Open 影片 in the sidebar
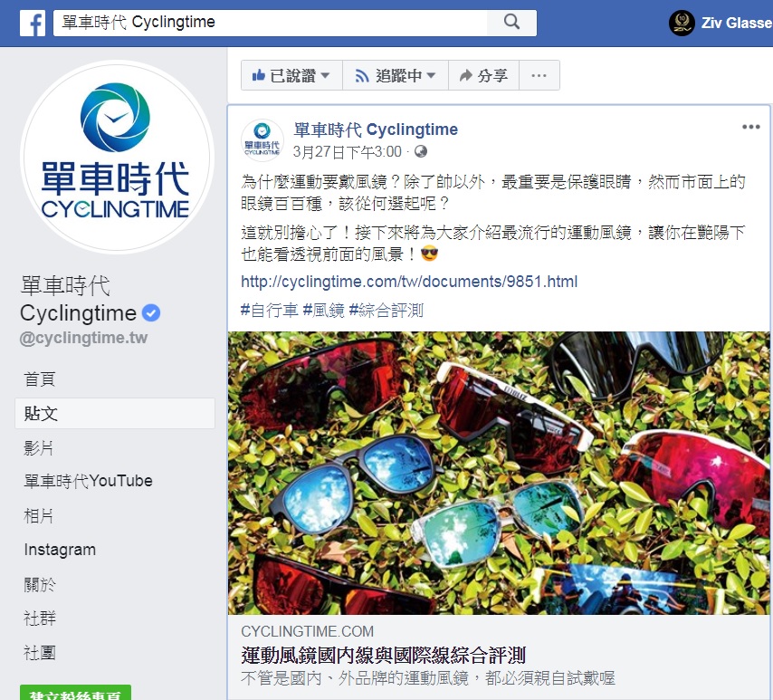773x700 pixels. [38, 448]
